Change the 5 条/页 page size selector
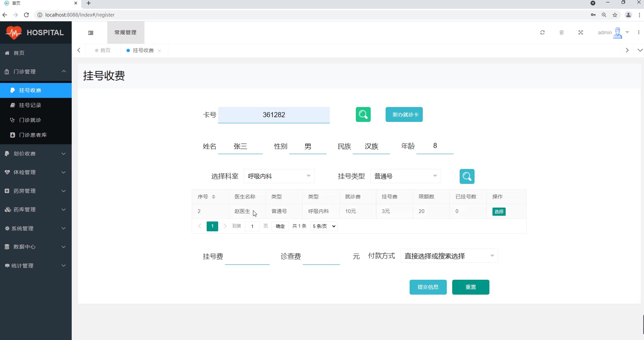644x340 pixels. tap(324, 226)
